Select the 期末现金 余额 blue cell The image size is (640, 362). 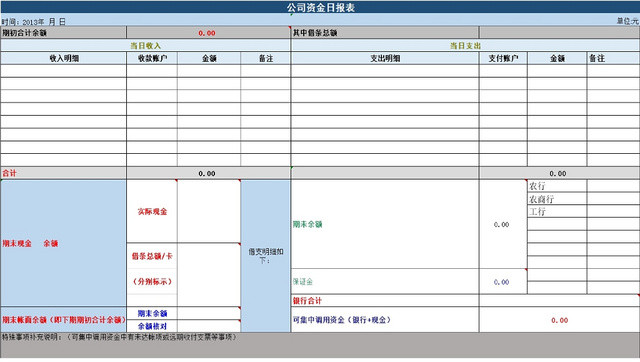coord(63,243)
